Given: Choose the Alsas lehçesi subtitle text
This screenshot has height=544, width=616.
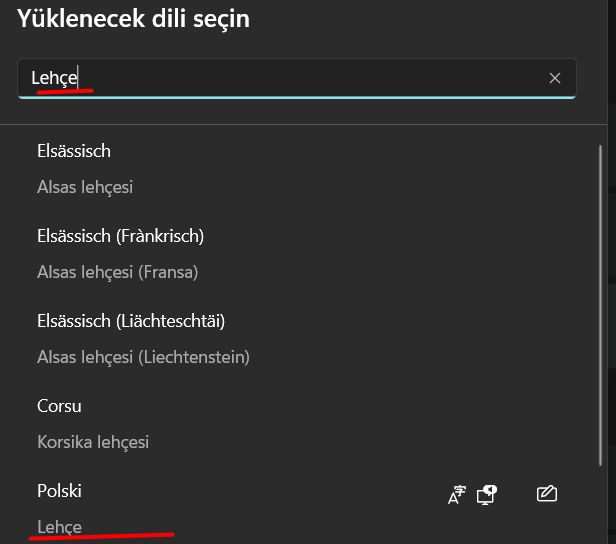Looking at the screenshot, I should click(85, 187).
